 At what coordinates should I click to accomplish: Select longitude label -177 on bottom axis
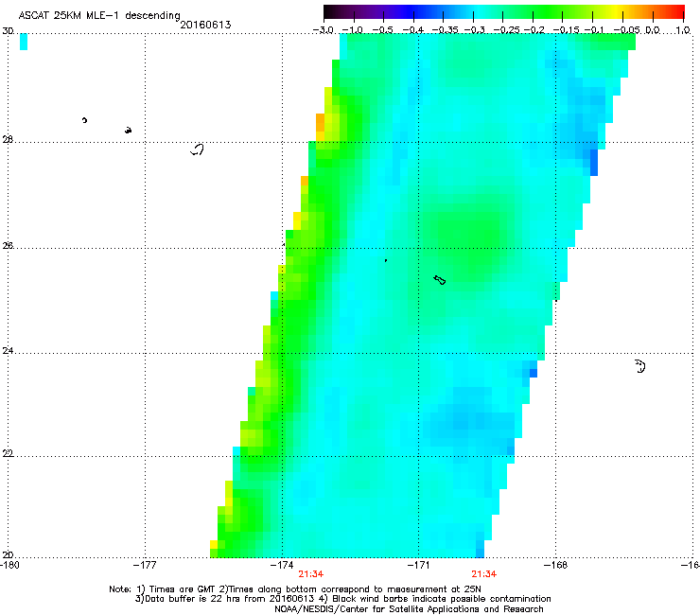(x=145, y=565)
